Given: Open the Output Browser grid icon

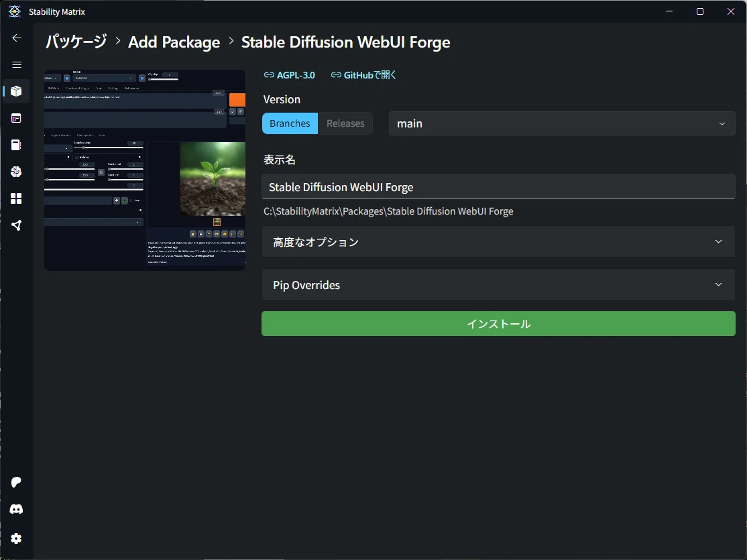Looking at the screenshot, I should [16, 199].
